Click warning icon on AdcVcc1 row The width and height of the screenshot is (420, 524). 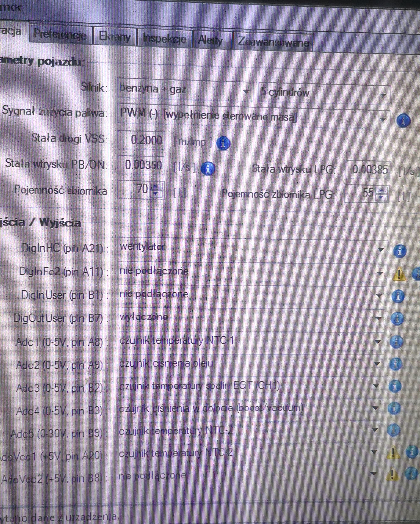pos(392,452)
